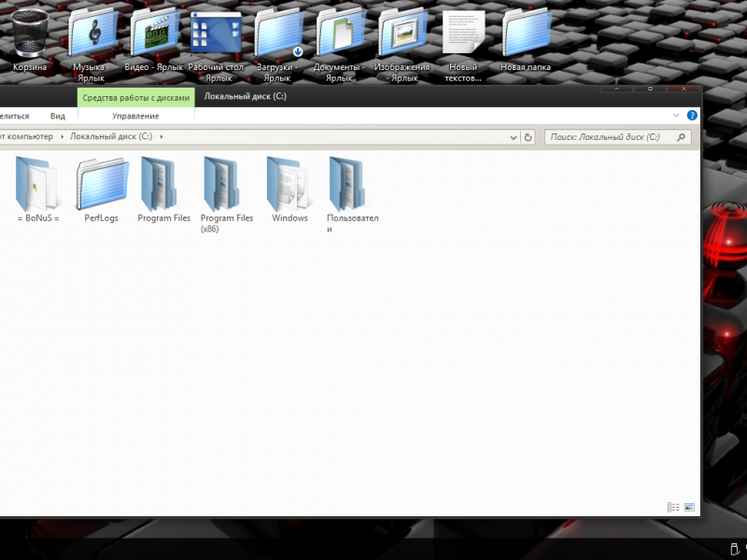Open the Рабочий стол - Ярлык desktop shortcut
Viewport: 747px width, 560px height.
(216, 45)
